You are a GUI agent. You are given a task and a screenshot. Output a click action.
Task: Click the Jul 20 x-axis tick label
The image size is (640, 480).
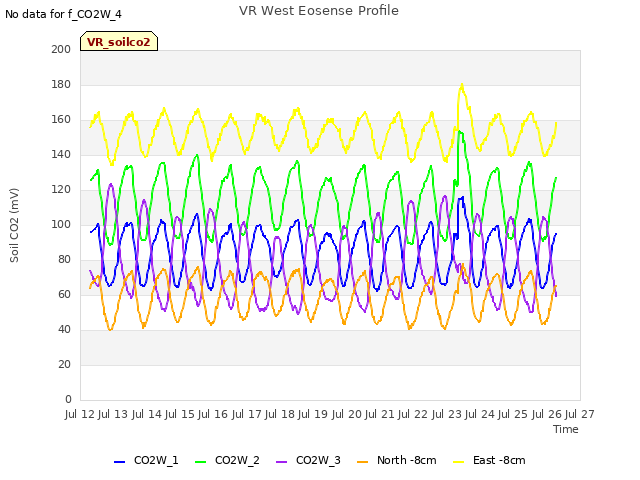[x=347, y=414]
